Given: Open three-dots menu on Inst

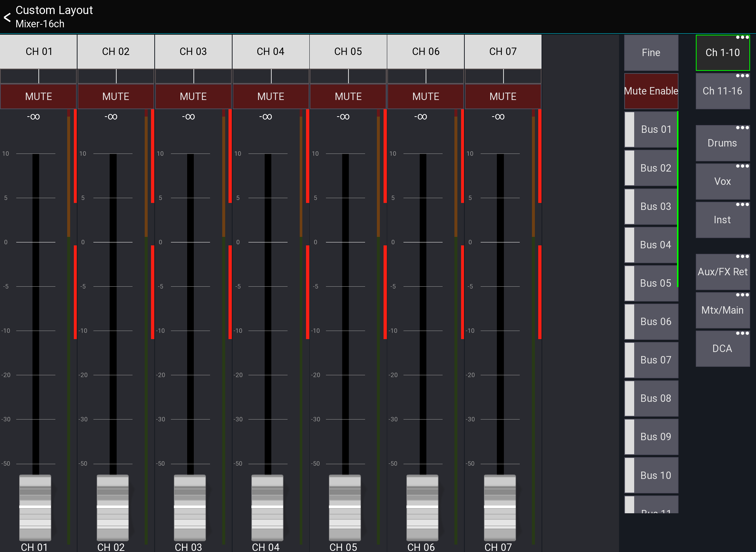Looking at the screenshot, I should (742, 204).
